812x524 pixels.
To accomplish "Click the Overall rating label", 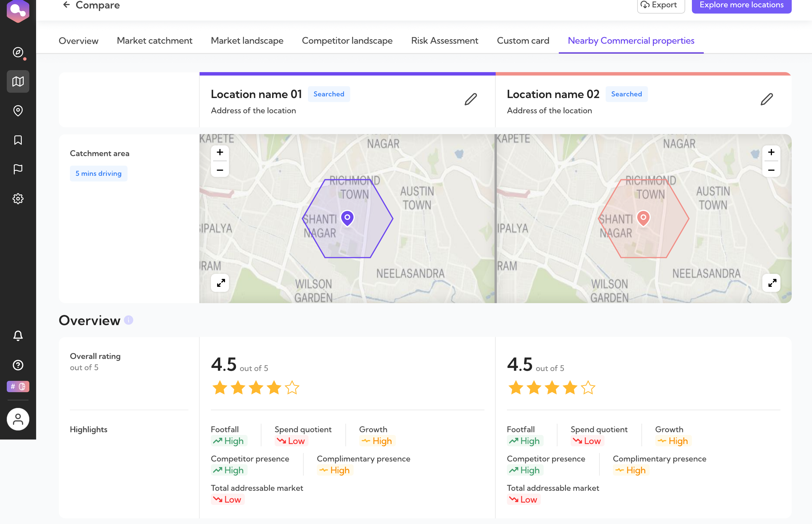I will [x=95, y=356].
